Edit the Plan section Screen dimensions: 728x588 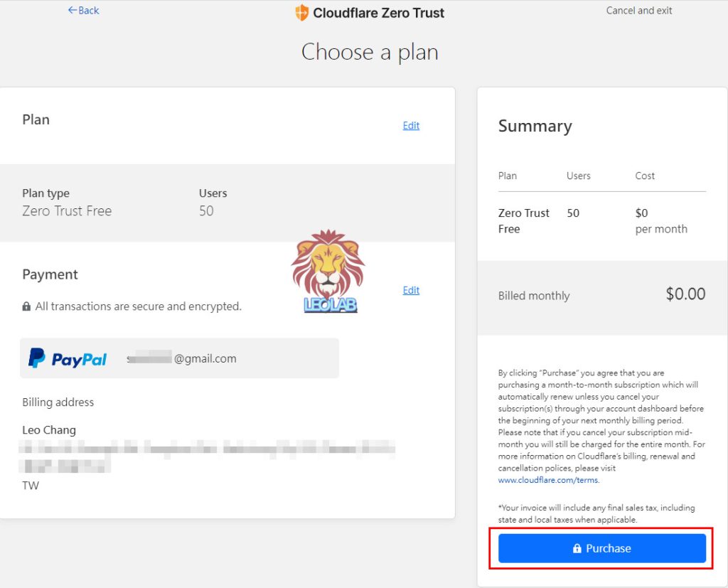[x=411, y=125]
